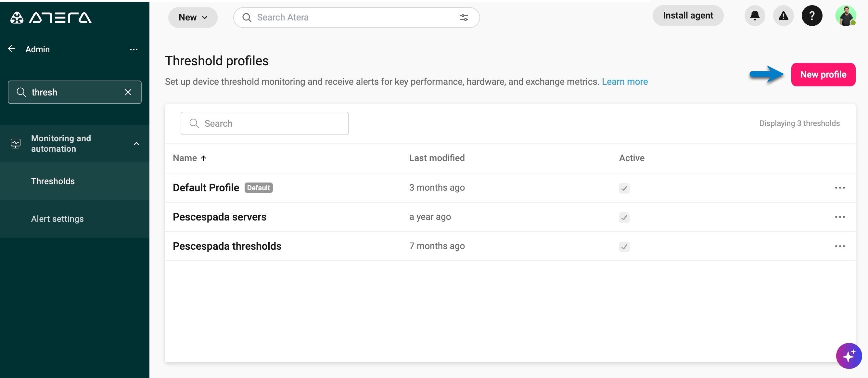Screen dimensions: 868x378
Task: Click the Install agent button
Action: (x=688, y=16)
